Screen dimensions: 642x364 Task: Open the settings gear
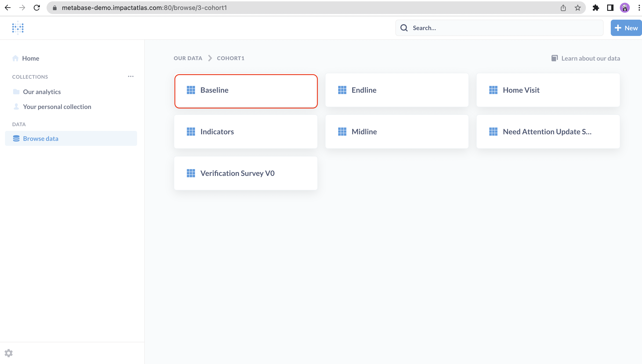pos(9,353)
